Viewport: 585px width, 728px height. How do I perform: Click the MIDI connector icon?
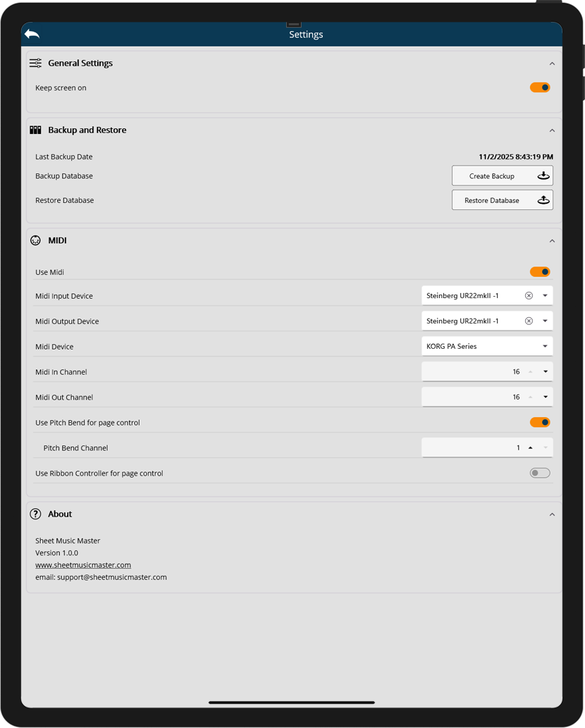(35, 241)
